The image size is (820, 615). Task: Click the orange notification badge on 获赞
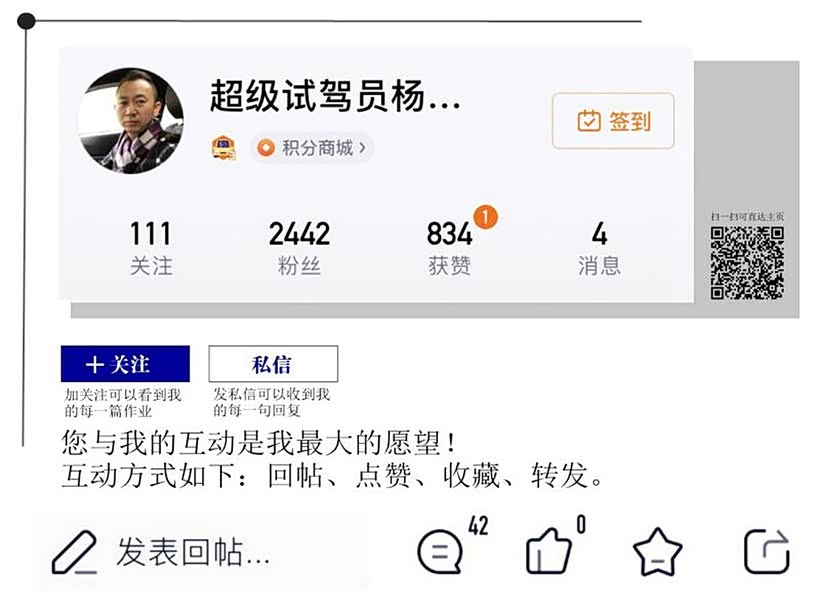coord(485,217)
